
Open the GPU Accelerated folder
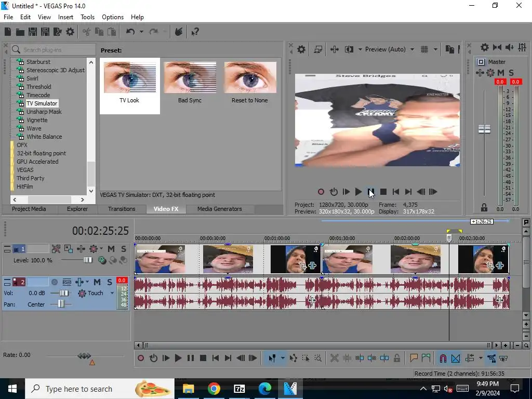click(37, 162)
